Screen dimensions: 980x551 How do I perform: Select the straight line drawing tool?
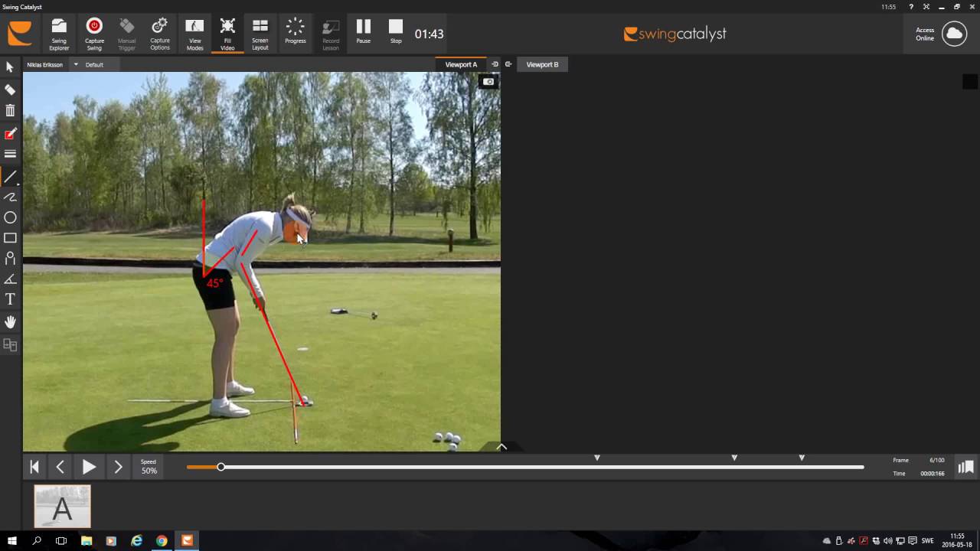(x=10, y=177)
